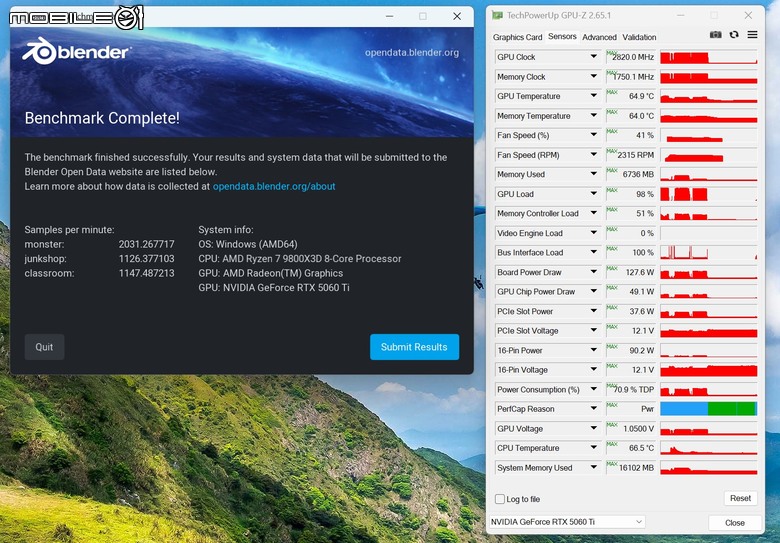Click the Quit button in Blender benchmark
The image size is (780, 543).
coord(44,347)
